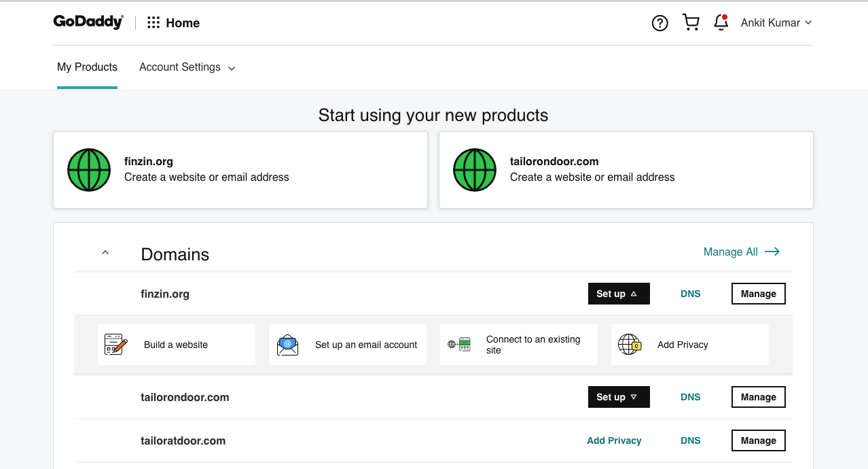Select Connect to an existing site card
Image resolution: width=868 pixels, height=469 pixels.
point(519,345)
